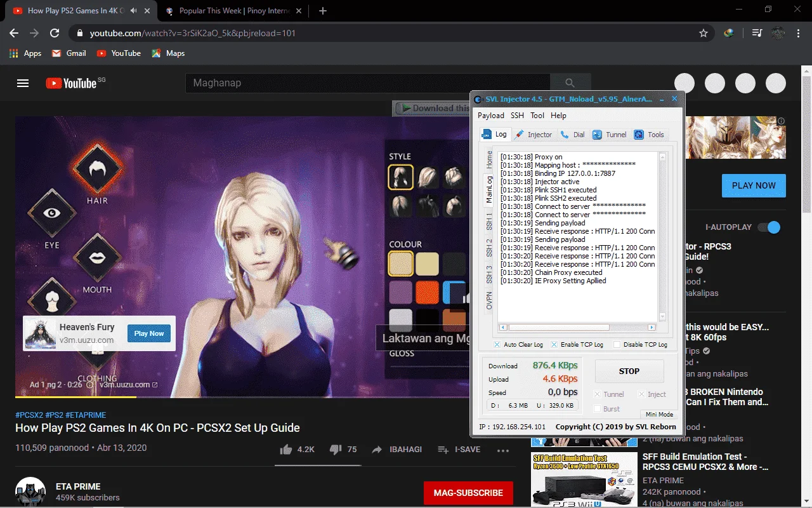The height and width of the screenshot is (508, 812).
Task: Open Tool menu in SVL Injector
Action: (537, 116)
